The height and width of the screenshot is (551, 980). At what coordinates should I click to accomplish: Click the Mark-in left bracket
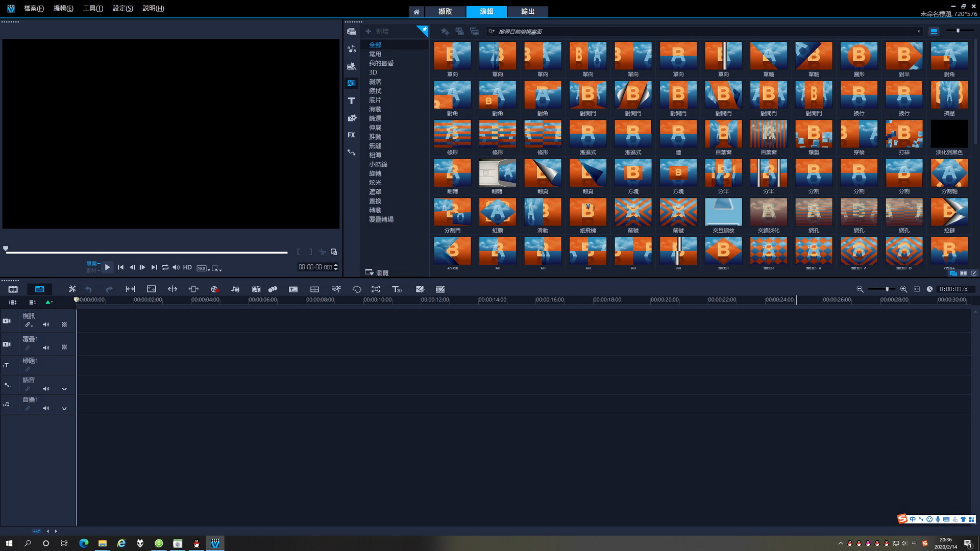click(x=299, y=252)
